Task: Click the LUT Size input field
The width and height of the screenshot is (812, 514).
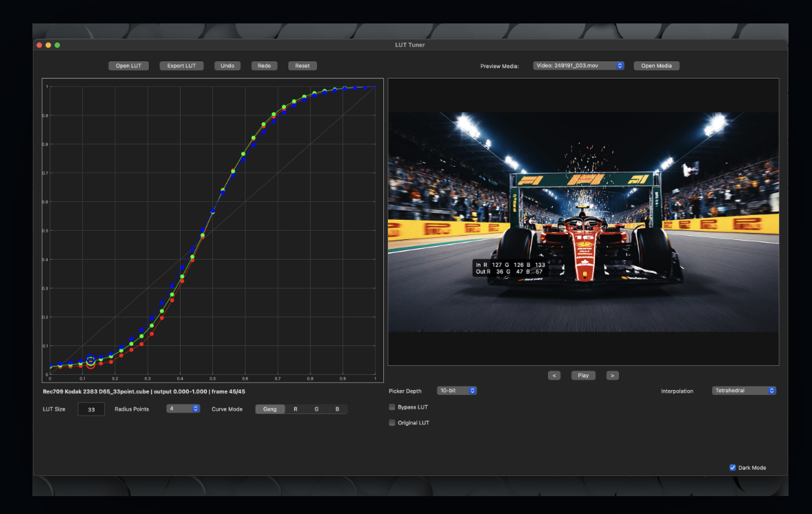Action: (91, 409)
